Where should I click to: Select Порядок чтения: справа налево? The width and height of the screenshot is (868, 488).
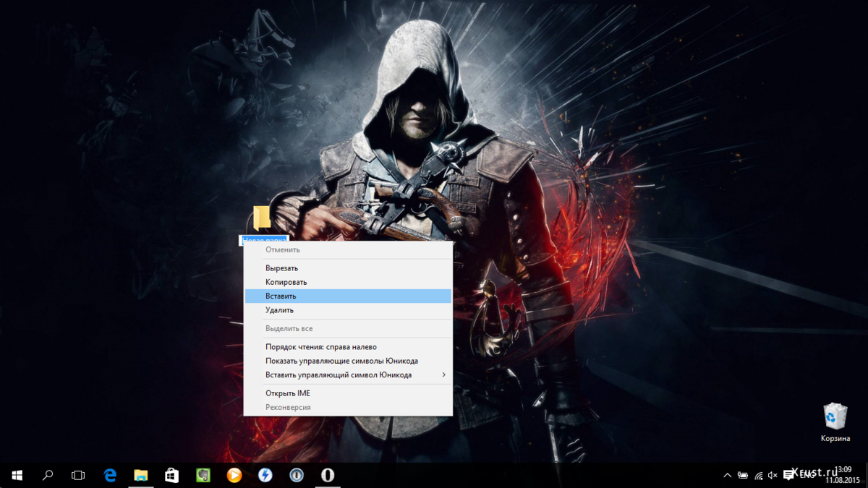pos(348,347)
